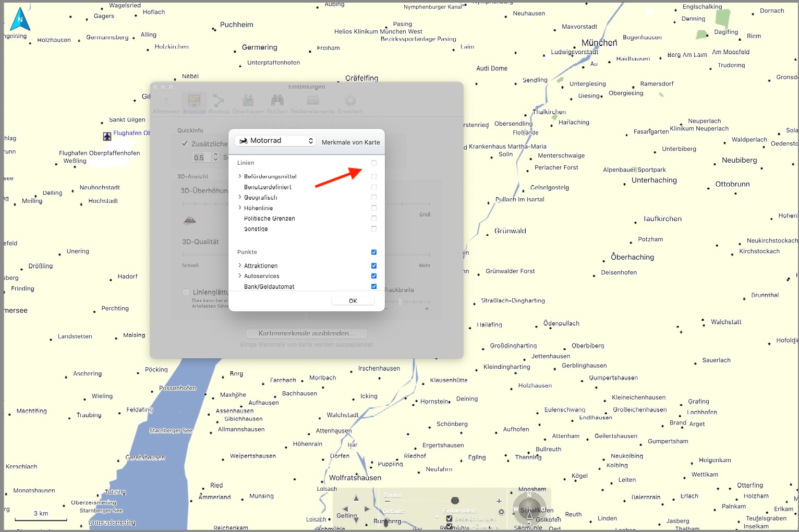Pan the map down with the down arrow
This screenshot has height=532, width=799.
tap(356, 520)
